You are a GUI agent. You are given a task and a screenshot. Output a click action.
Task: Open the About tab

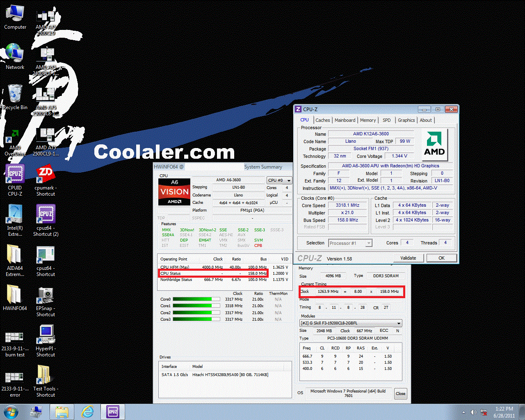[426, 120]
